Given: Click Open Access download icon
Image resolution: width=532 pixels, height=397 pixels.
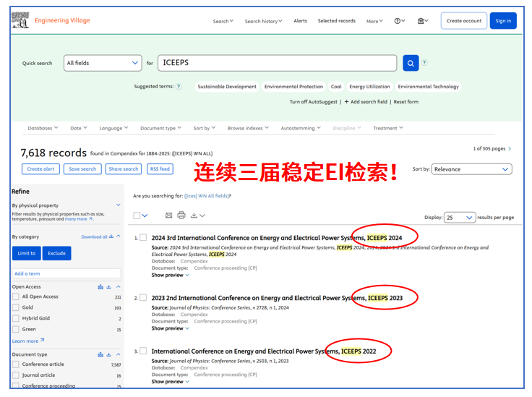Looking at the screenshot, I should [109, 287].
